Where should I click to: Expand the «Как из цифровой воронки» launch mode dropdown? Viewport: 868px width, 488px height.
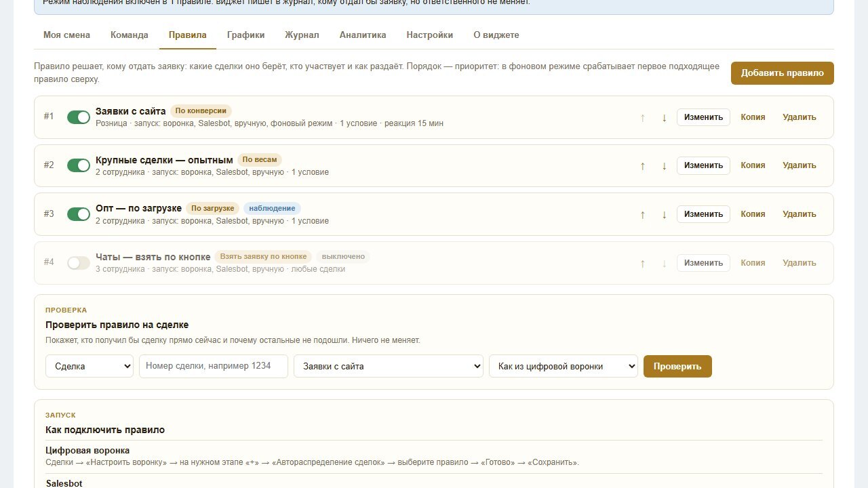coord(564,366)
